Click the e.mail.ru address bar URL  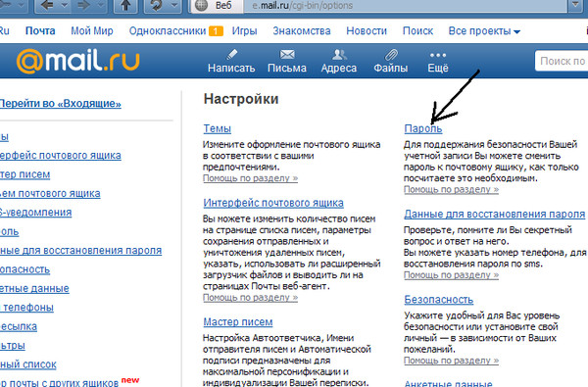point(302,6)
